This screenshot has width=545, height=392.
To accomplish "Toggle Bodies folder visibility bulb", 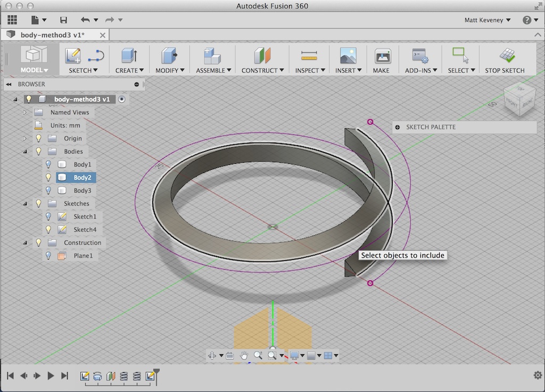I will coord(38,152).
